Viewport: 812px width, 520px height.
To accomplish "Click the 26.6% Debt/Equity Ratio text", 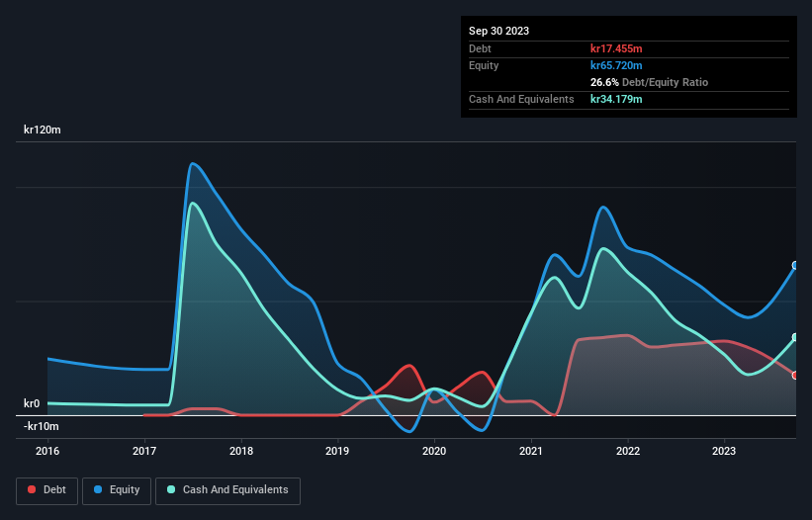I will point(649,82).
